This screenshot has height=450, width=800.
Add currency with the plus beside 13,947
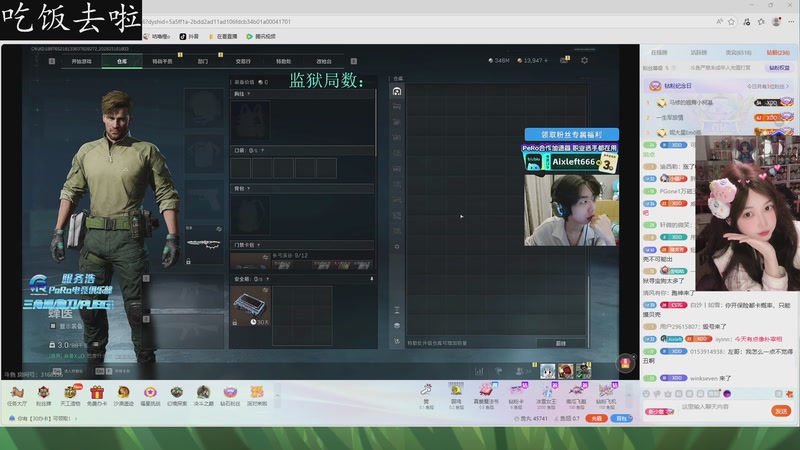pyautogui.click(x=545, y=60)
